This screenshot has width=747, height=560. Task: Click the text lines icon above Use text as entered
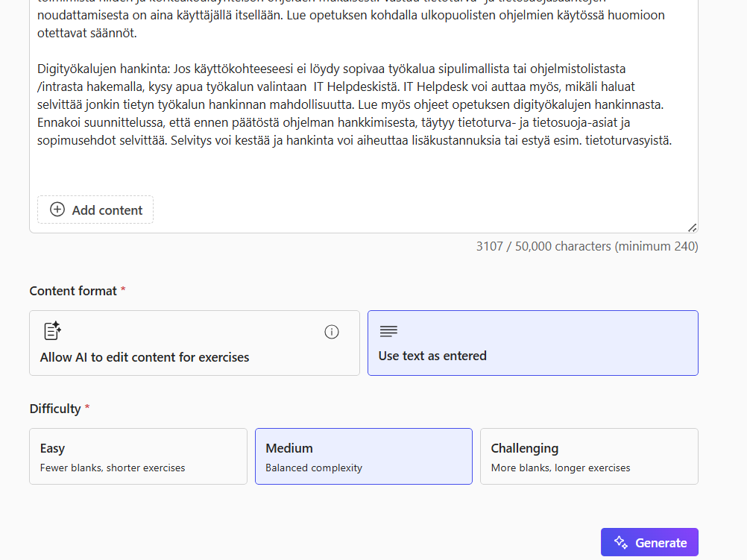[x=388, y=331]
